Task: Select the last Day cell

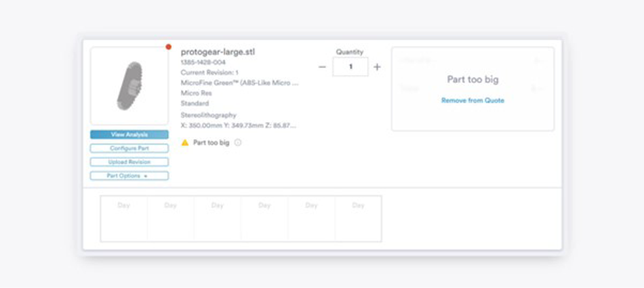Action: pyautogui.click(x=358, y=219)
